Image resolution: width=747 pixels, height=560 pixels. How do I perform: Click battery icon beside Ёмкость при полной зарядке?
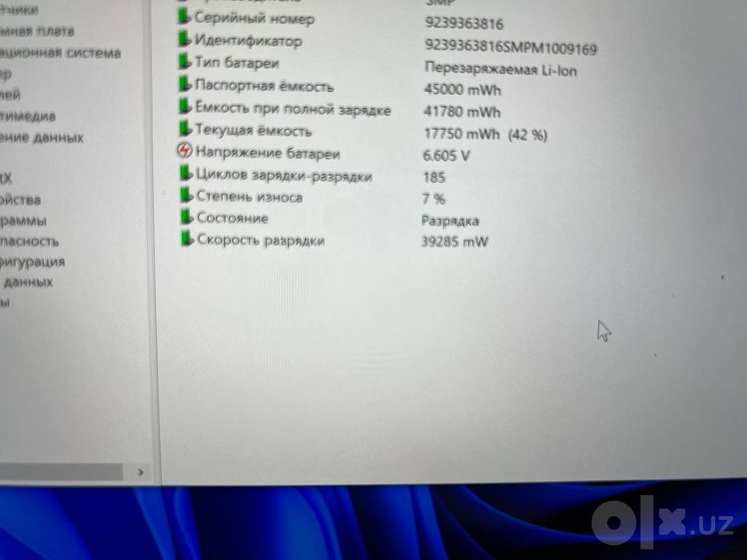pyautogui.click(x=185, y=106)
